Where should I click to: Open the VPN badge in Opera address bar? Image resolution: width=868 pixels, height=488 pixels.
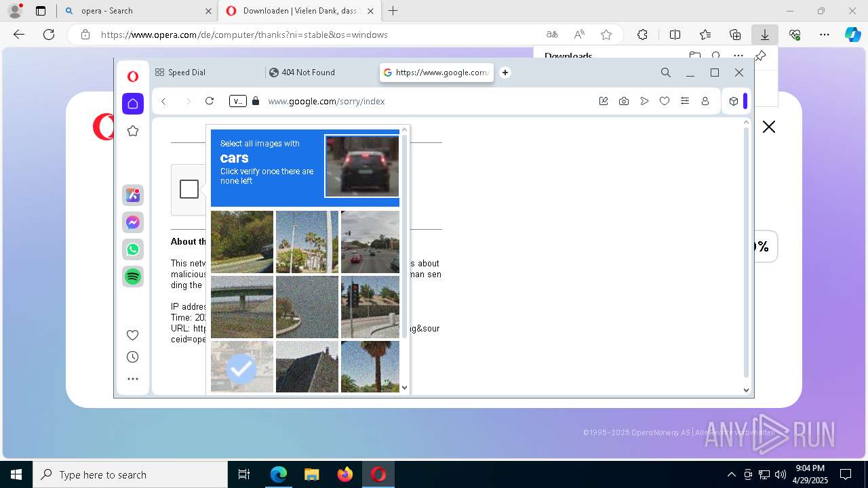(x=238, y=101)
